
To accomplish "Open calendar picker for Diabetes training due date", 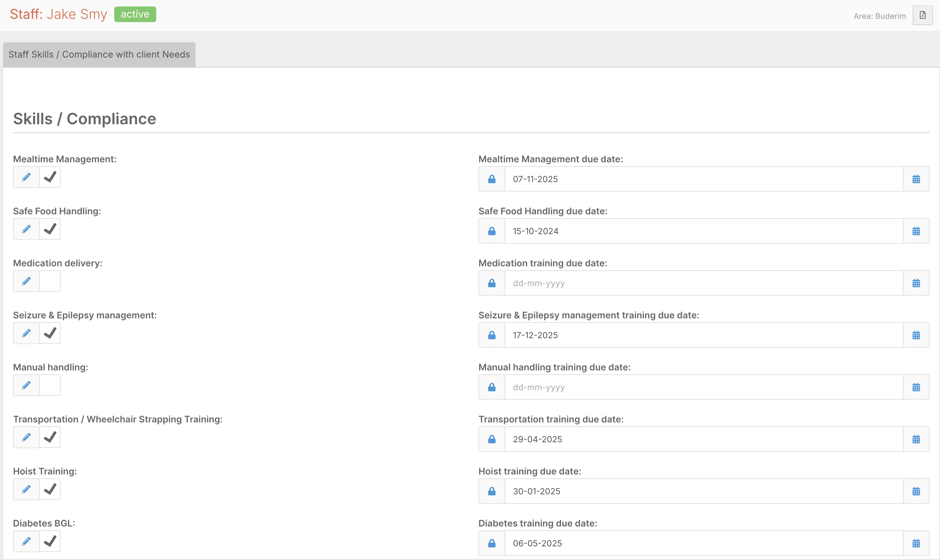I will pyautogui.click(x=916, y=543).
